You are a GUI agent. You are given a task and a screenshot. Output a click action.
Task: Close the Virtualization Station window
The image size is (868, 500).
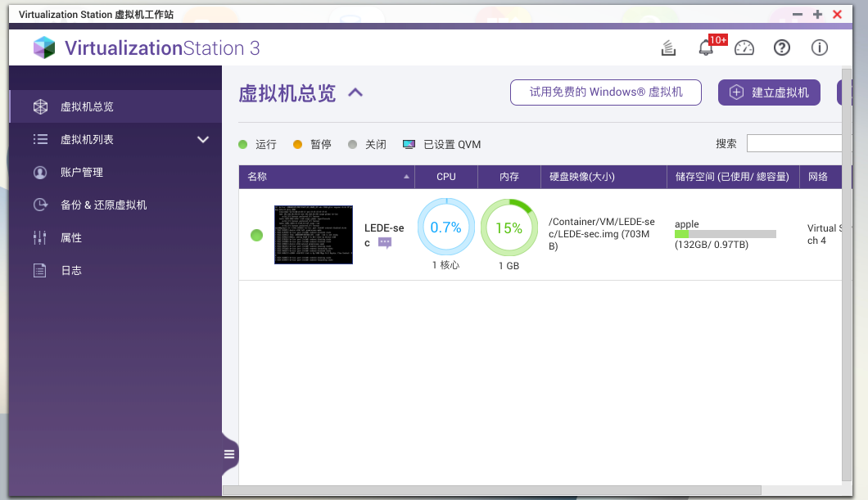point(838,15)
